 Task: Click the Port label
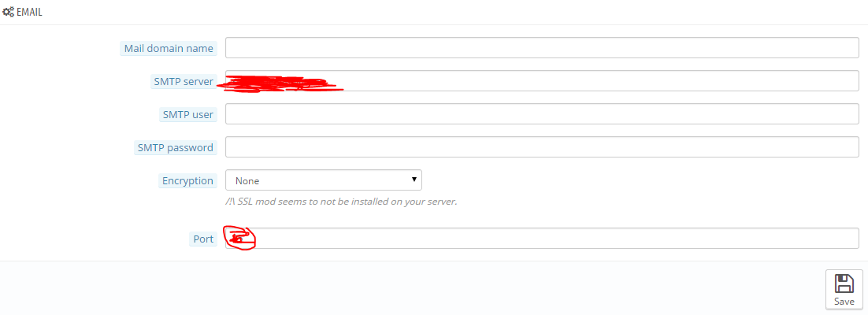203,239
